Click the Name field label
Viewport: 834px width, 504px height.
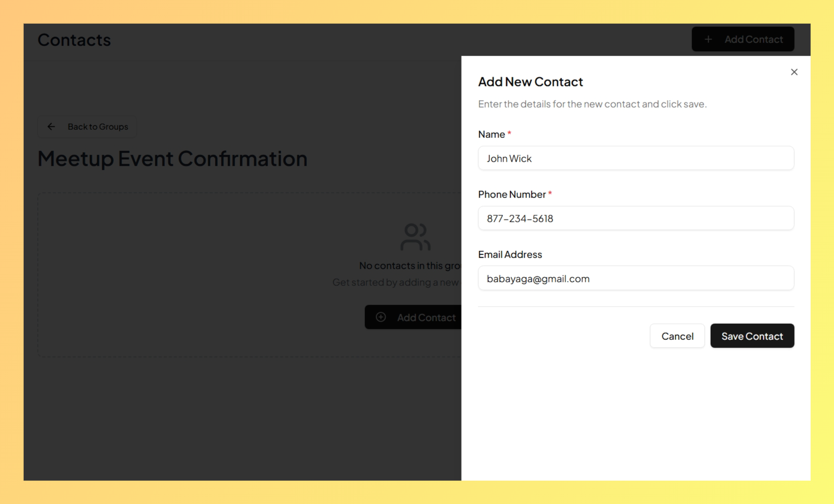coord(491,134)
